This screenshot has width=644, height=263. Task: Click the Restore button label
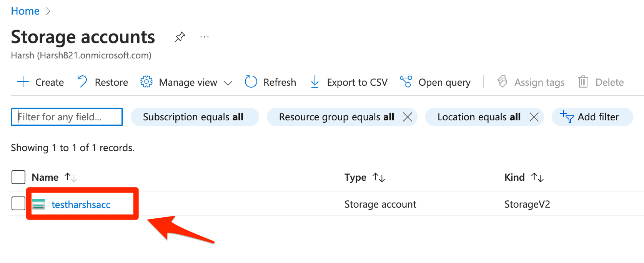click(x=111, y=82)
